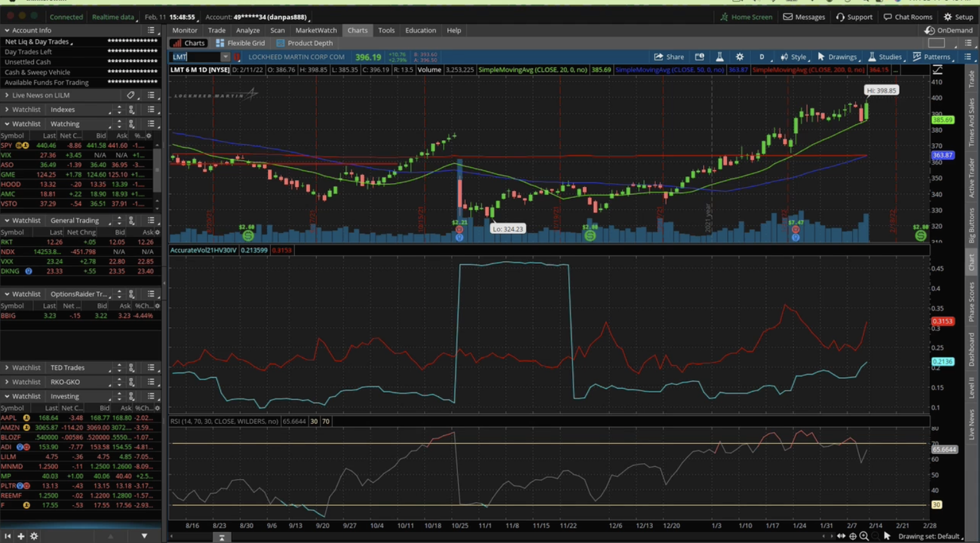Screen dimensions: 980x543
Task: Select the GME row in Watching watchlist
Action: [x=77, y=174]
